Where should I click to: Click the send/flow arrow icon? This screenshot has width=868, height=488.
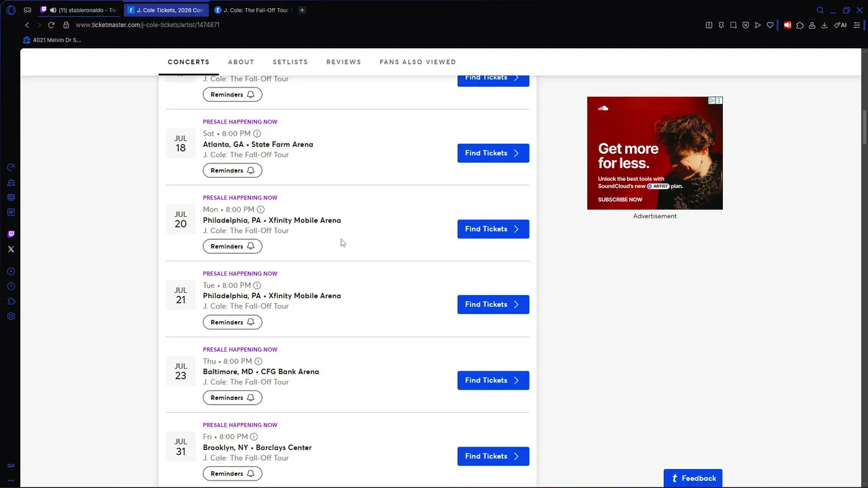point(757,25)
